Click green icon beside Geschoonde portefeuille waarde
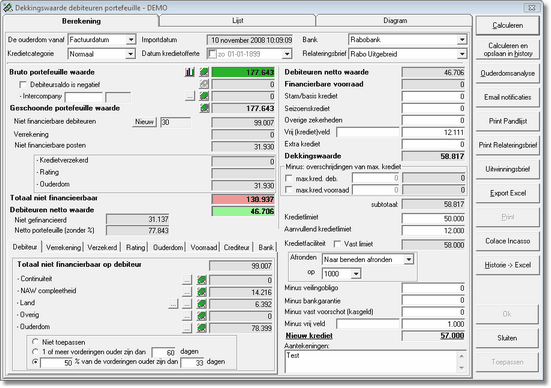 204,108
